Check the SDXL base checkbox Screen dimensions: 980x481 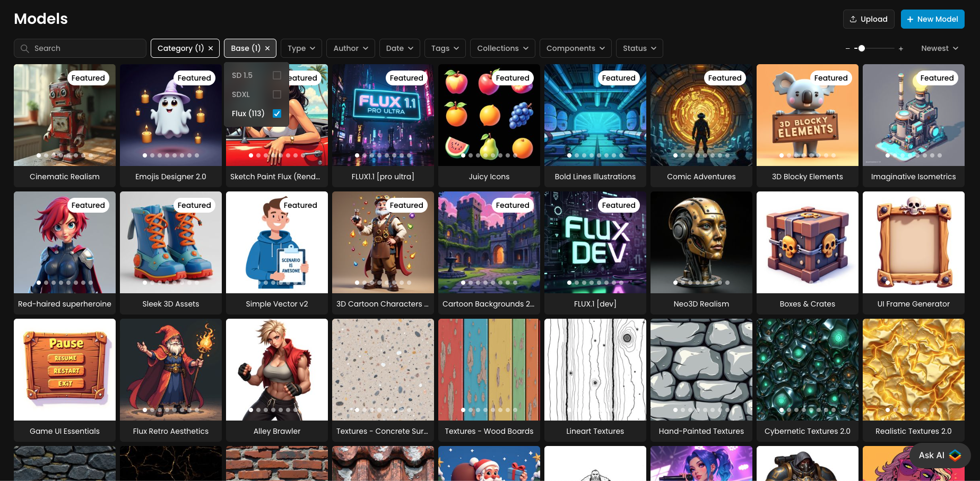click(276, 94)
